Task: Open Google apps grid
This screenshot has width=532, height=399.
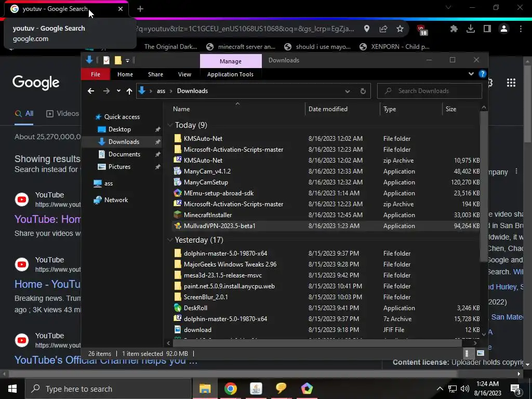Action: click(x=511, y=83)
